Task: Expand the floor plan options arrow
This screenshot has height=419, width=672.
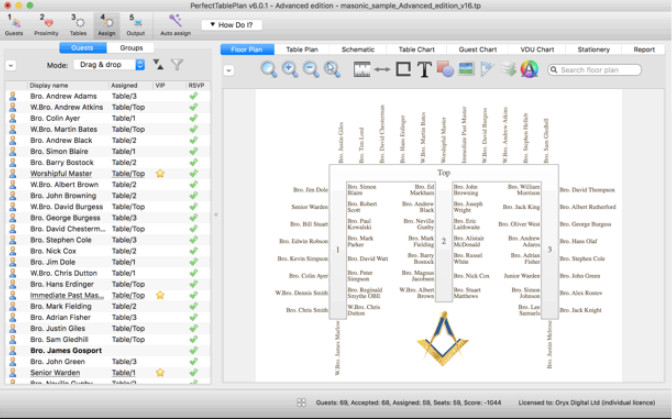Action: pyautogui.click(x=229, y=70)
